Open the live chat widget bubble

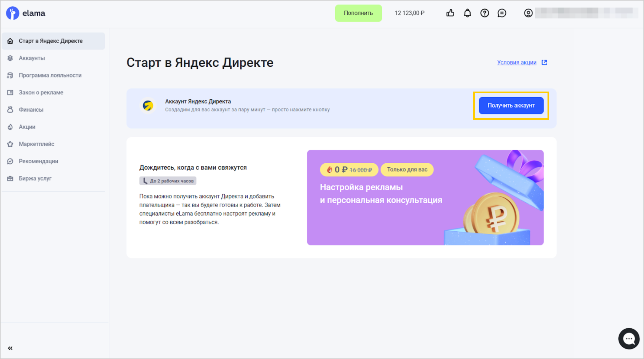(629, 338)
